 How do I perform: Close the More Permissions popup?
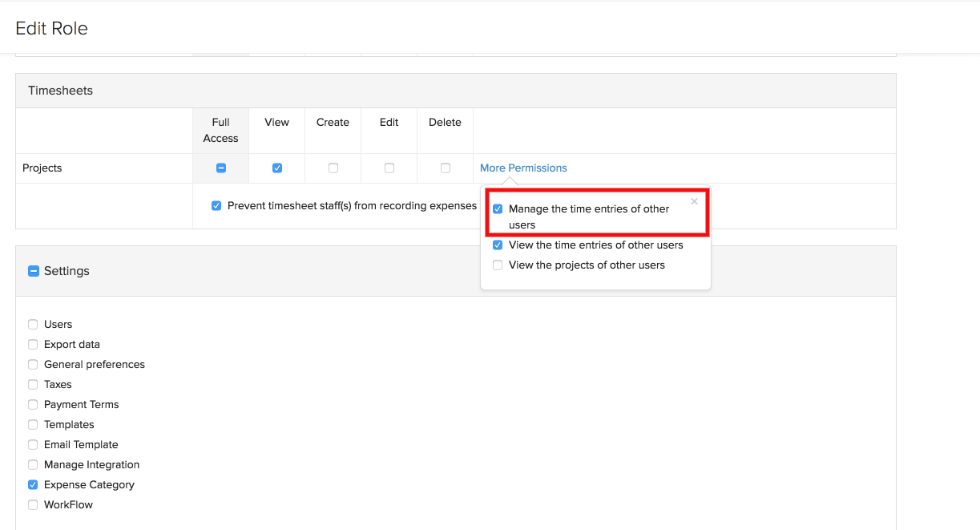coord(694,202)
